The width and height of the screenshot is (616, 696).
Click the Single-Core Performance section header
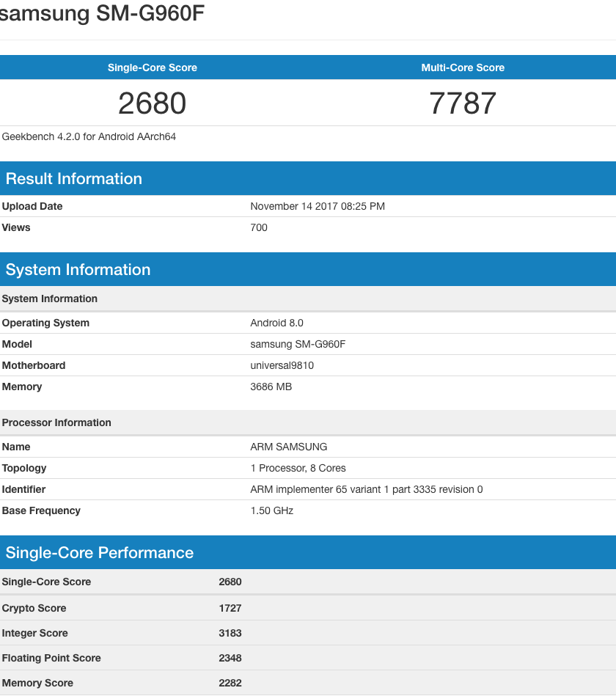(x=100, y=553)
